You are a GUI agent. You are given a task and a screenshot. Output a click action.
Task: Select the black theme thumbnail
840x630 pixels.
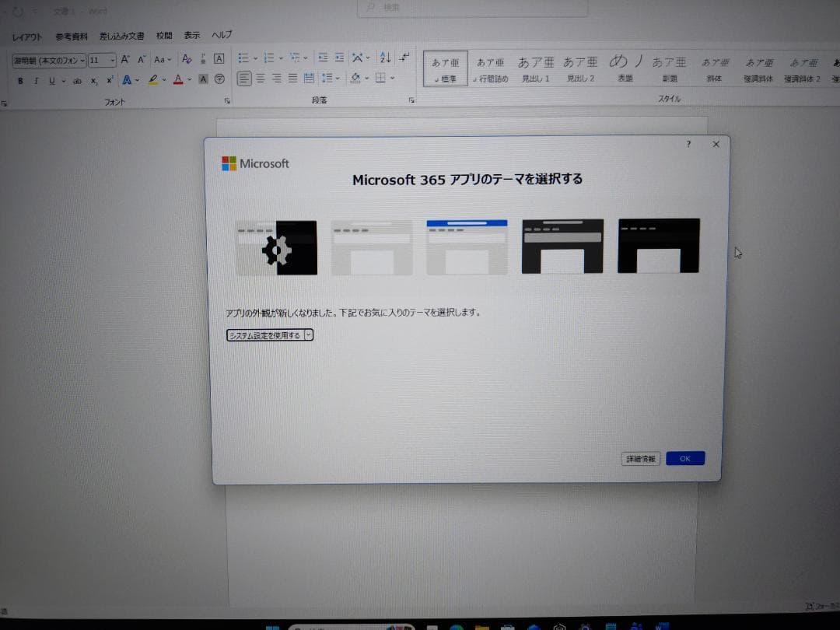[659, 246]
